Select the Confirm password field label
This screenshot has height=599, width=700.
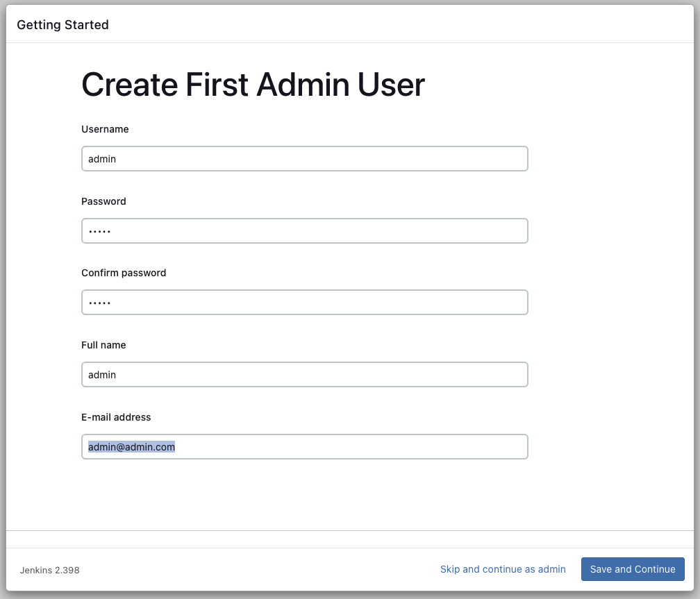[x=124, y=273]
